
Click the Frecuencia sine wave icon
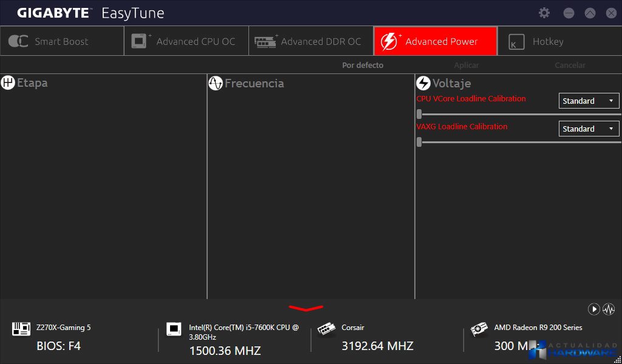coord(216,83)
